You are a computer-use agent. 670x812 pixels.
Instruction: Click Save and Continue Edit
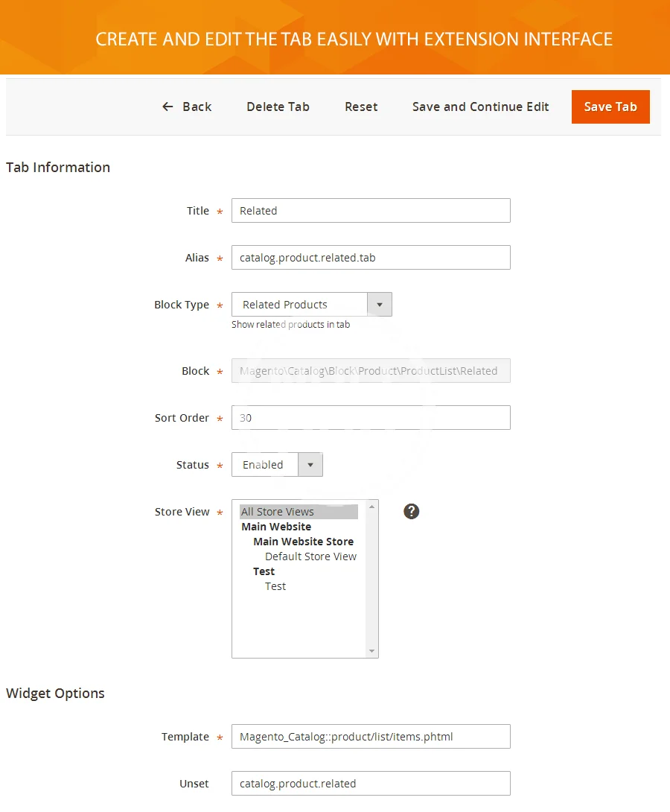tap(480, 107)
